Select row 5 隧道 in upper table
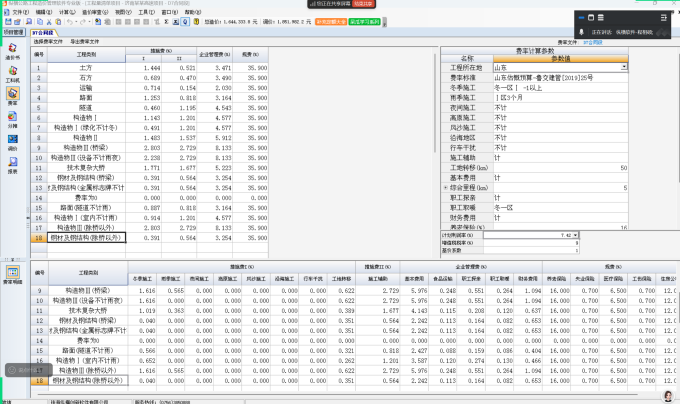Viewport: 680px width, 404px height. pyautogui.click(x=150, y=108)
